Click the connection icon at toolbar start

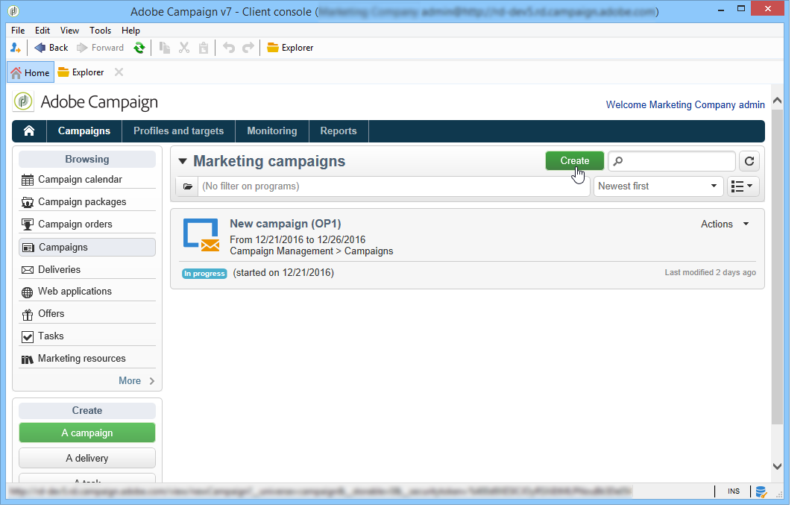tap(16, 48)
